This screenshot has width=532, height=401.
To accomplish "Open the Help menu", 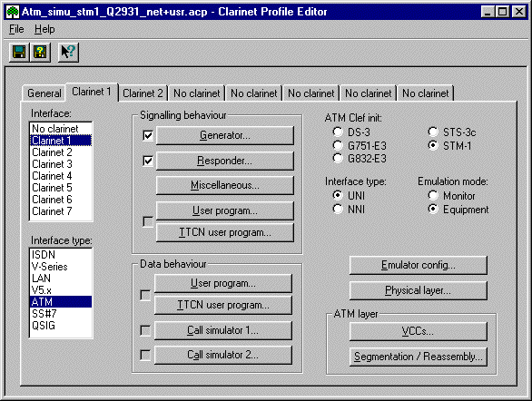I will pos(44,29).
